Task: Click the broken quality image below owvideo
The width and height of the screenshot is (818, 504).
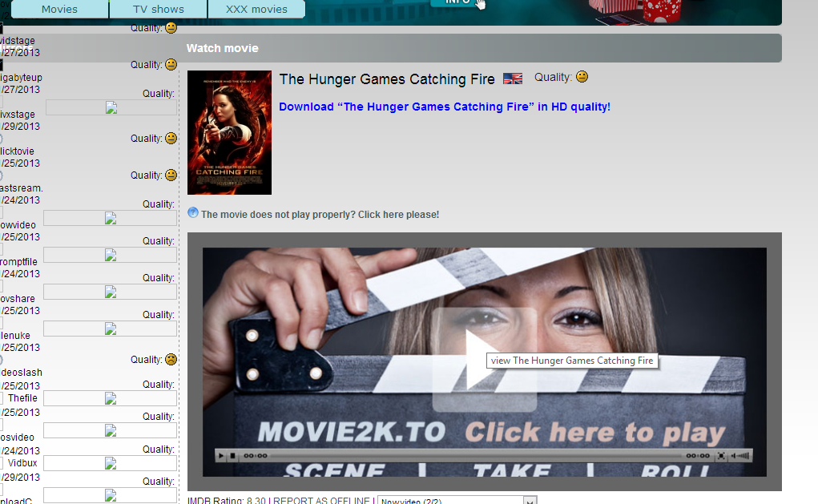Action: (110, 255)
